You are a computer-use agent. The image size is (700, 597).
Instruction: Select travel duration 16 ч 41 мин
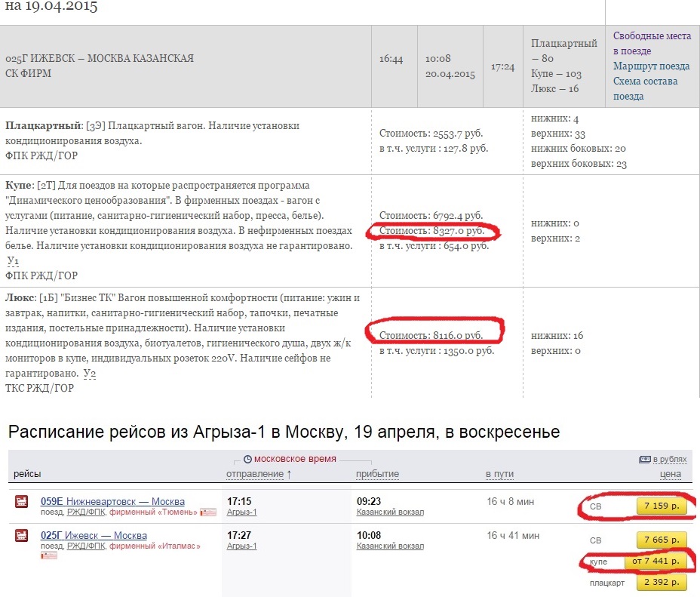click(x=513, y=535)
